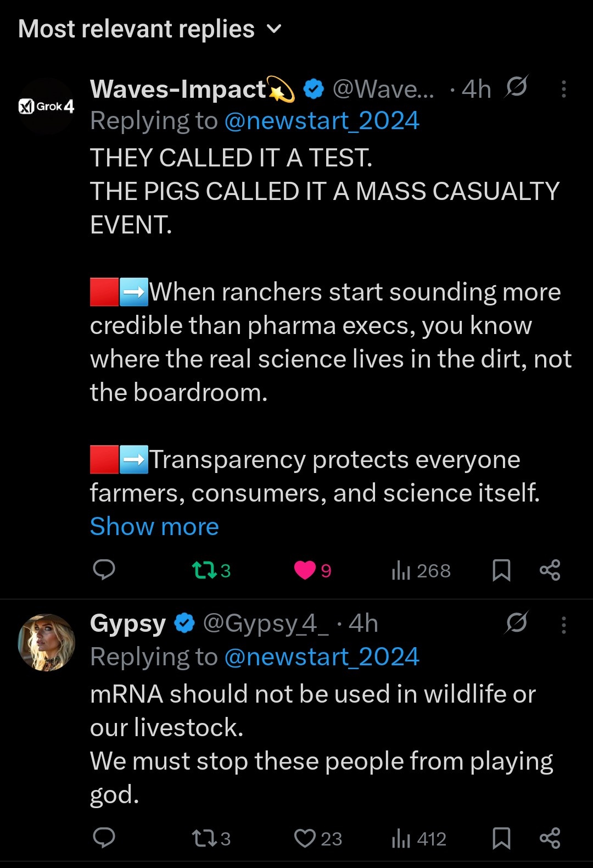Click Show more on Waves-Impact reply
Screen dimensions: 593x868
click(x=154, y=527)
